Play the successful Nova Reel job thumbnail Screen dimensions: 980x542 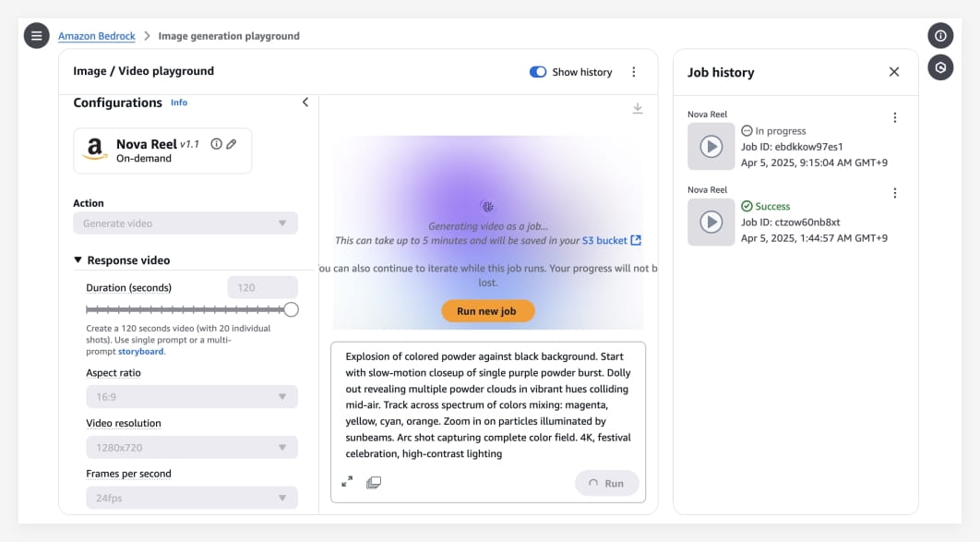click(x=711, y=222)
